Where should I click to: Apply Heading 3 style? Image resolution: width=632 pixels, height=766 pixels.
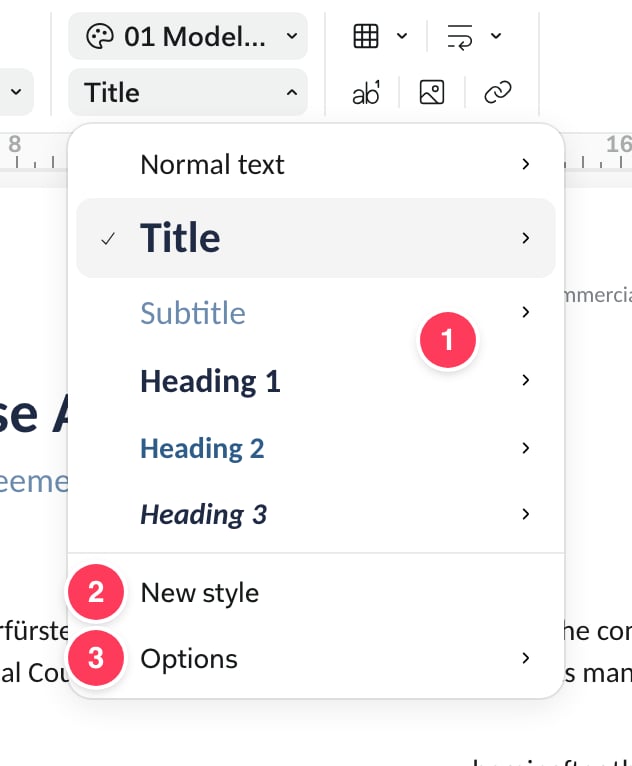316,514
